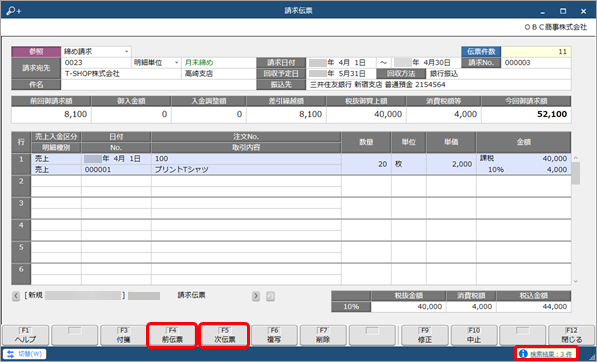This screenshot has height=362, width=597.
Task: Click the 税込金額 total 44,000
Action: [555, 307]
